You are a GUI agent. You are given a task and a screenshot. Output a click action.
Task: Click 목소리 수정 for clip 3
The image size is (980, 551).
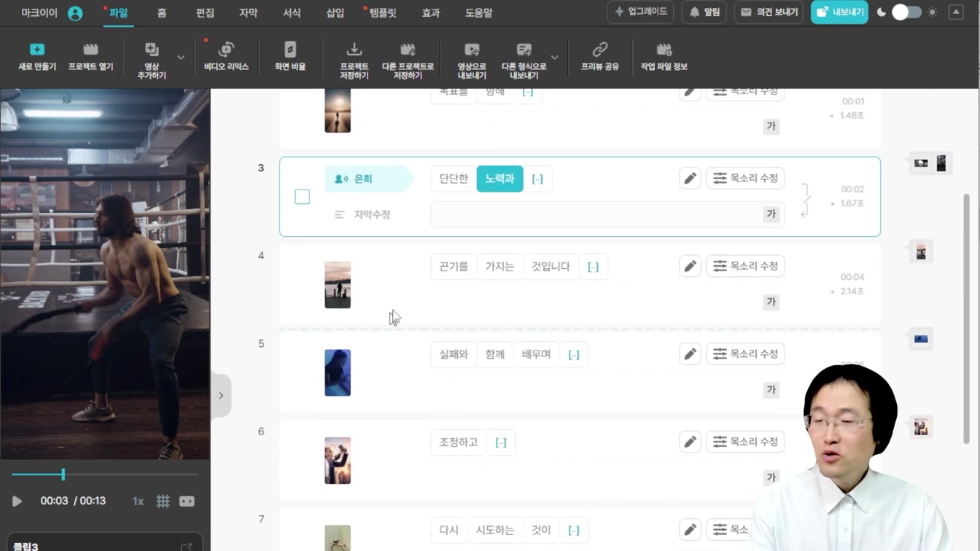[x=745, y=178]
